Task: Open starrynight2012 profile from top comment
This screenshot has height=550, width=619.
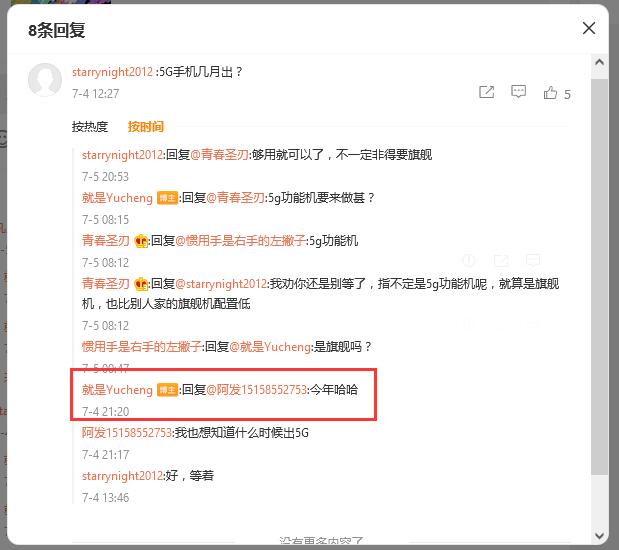Action: pyautogui.click(x=112, y=72)
